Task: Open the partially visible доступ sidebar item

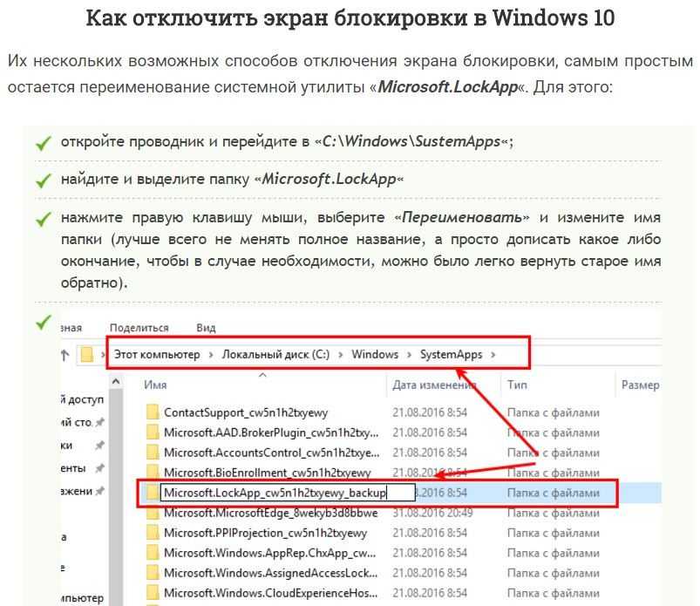Action: click(x=83, y=399)
